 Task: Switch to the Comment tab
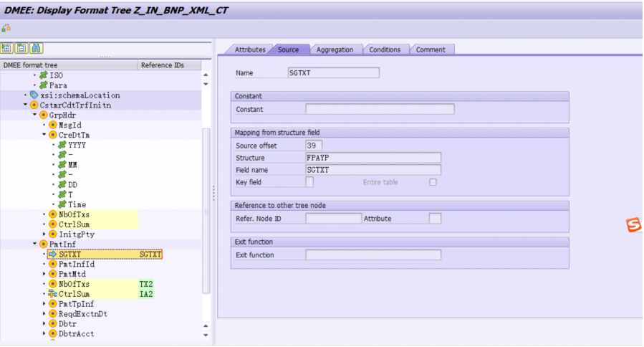tap(431, 49)
